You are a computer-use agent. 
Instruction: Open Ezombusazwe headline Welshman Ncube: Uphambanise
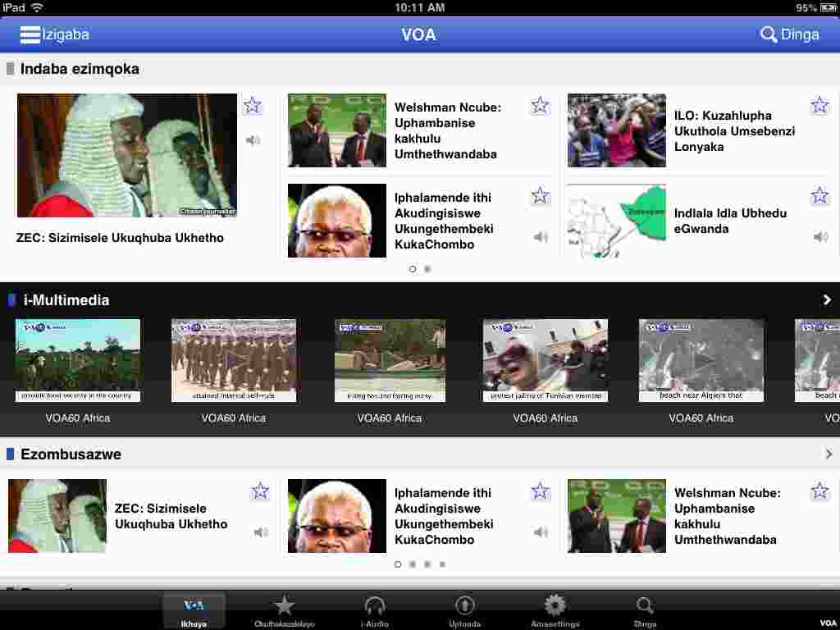pos(728,516)
